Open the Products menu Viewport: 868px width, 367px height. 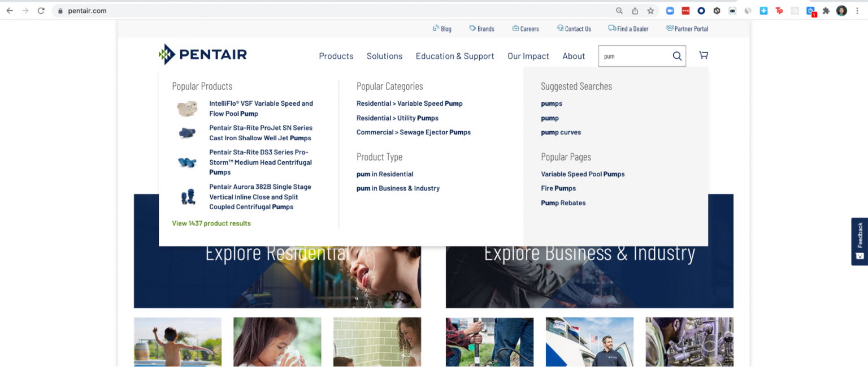click(x=336, y=56)
